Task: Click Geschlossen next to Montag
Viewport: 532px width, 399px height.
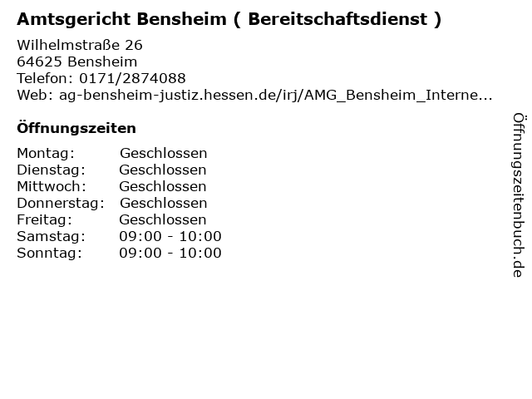Action: click(163, 153)
